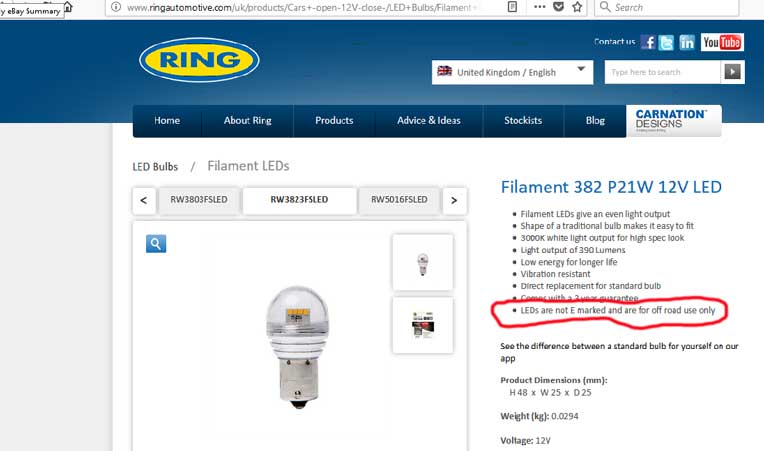Show previous product codes with left arrow
This screenshot has height=451, width=764.
[x=144, y=200]
